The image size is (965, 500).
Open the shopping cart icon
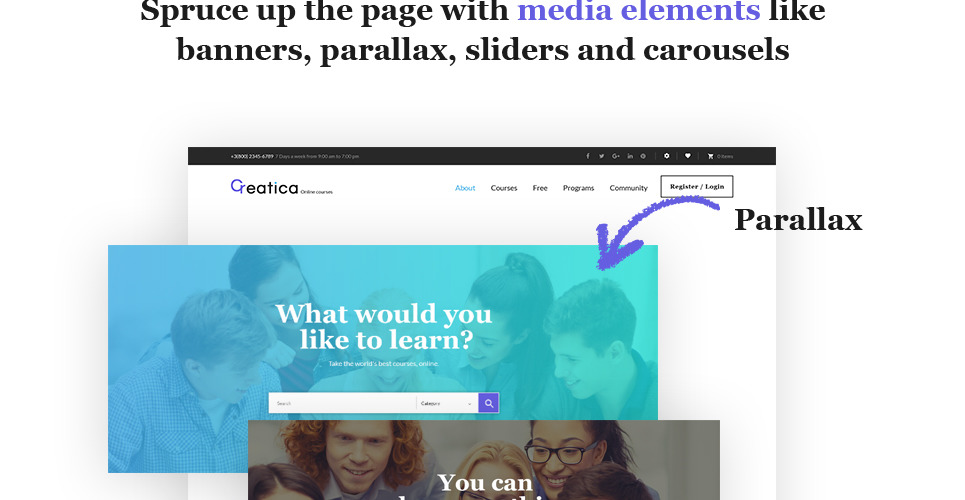click(711, 156)
